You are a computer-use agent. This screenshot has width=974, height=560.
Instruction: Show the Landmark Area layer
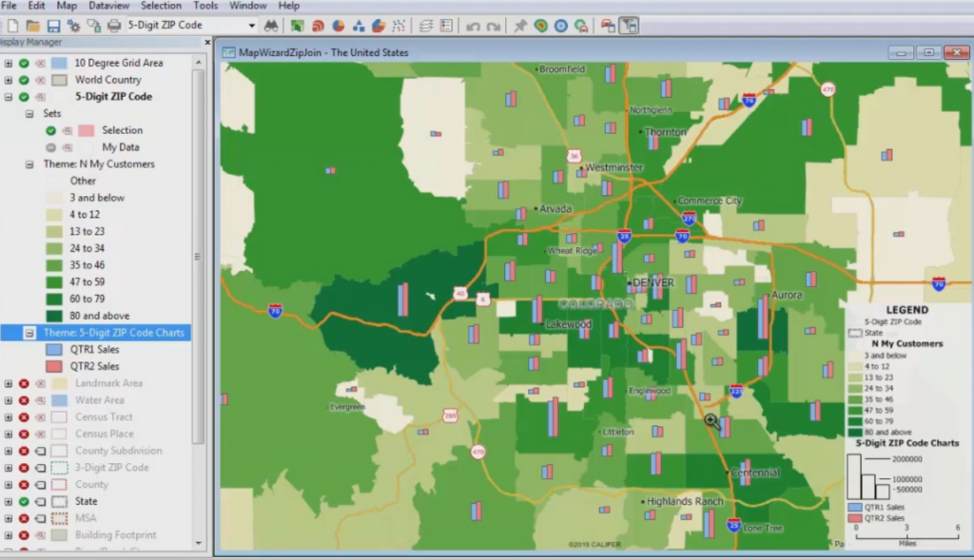click(24, 384)
